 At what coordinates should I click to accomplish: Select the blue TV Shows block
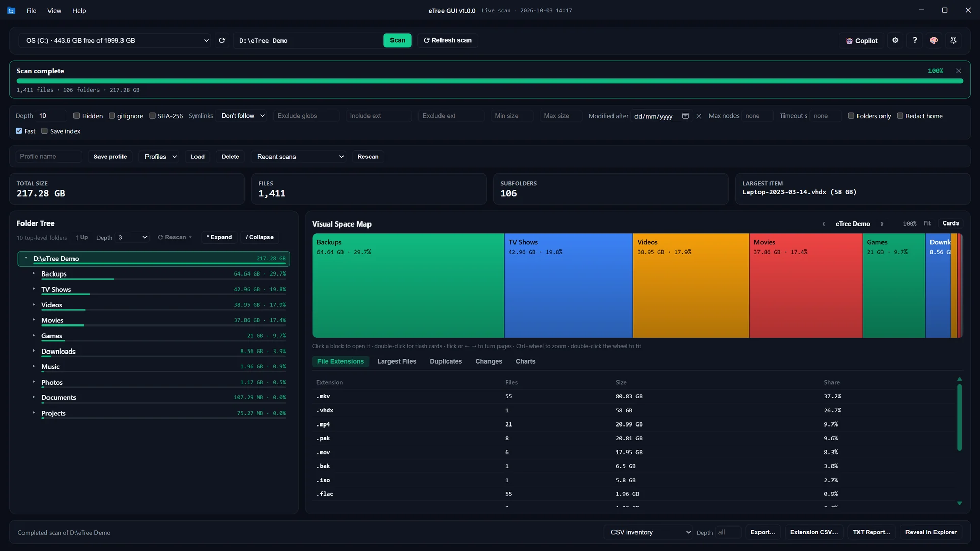click(568, 286)
